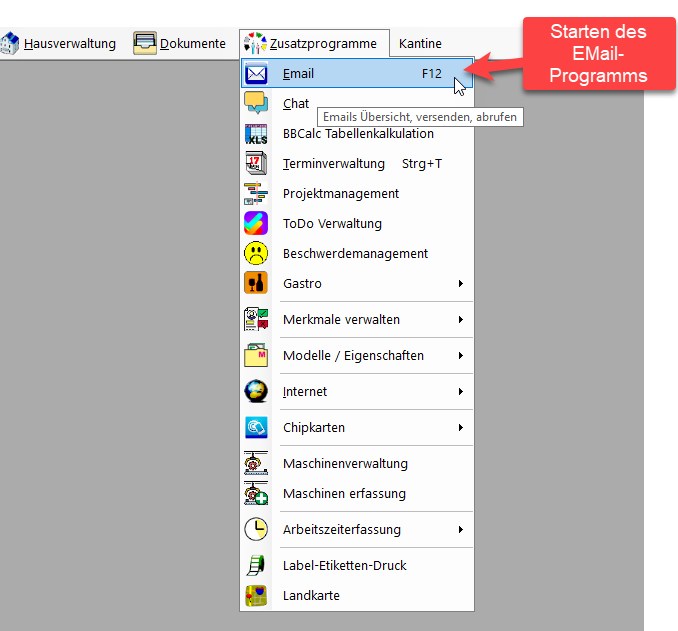
Task: Choose the Chipkarten entry
Action: point(357,427)
